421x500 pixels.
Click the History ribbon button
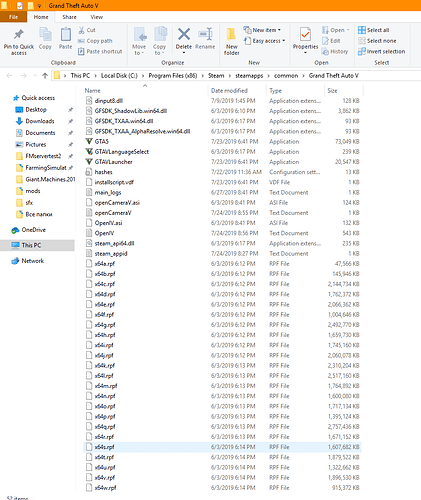335,51
